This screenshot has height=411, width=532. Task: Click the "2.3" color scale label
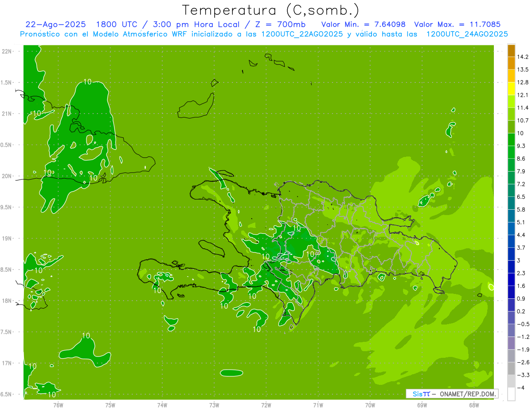[521, 273]
